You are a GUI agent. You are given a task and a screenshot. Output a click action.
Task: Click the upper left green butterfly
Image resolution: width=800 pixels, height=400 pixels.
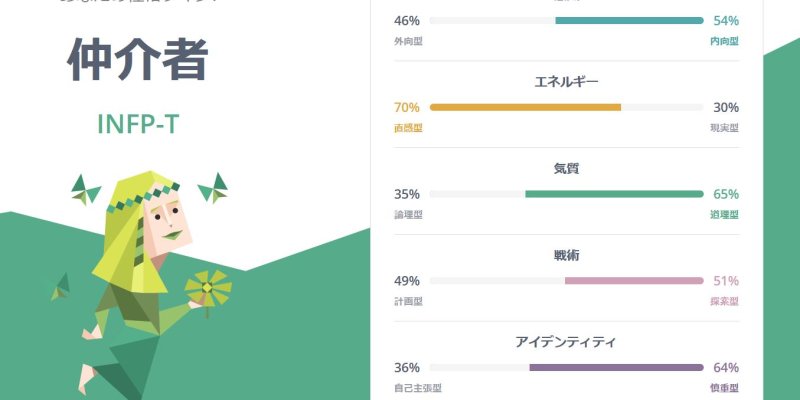[x=86, y=190]
